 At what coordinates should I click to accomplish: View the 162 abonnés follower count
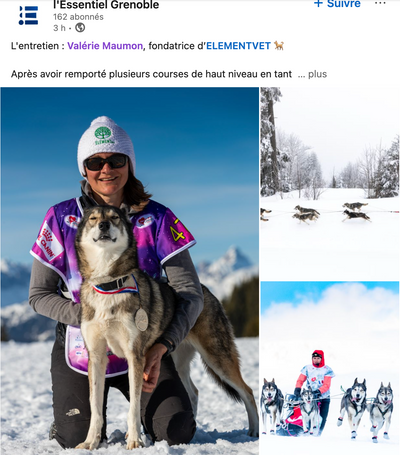(x=78, y=17)
